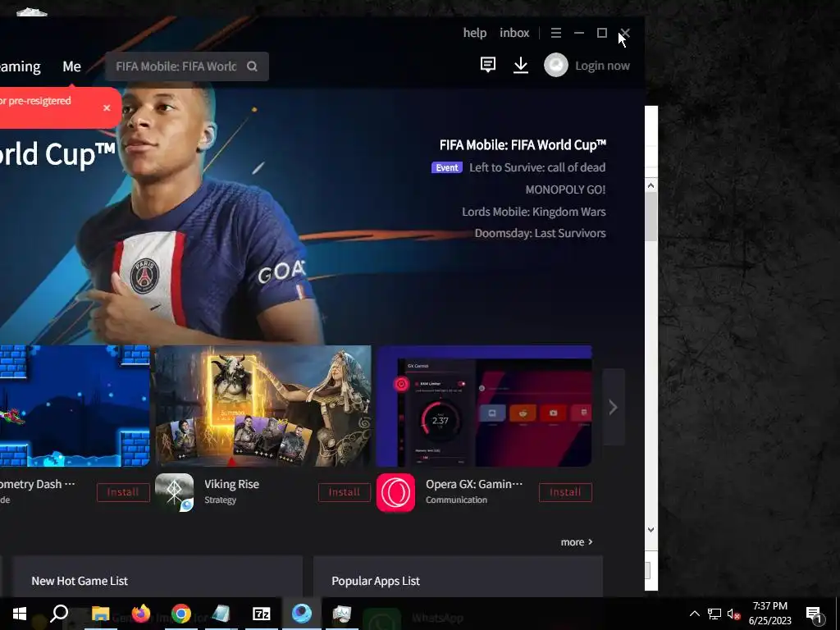Install Geometry Dash
This screenshot has height=630, width=840.
click(x=123, y=492)
